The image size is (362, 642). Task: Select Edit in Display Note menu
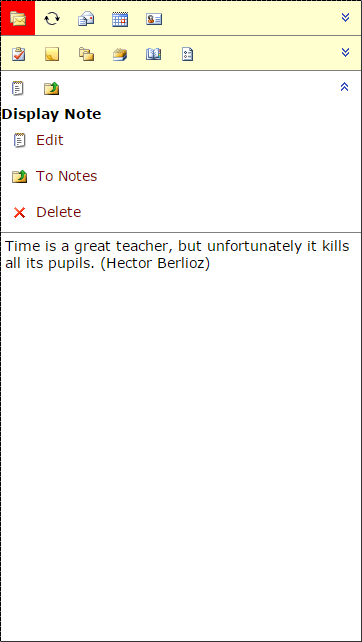click(50, 140)
